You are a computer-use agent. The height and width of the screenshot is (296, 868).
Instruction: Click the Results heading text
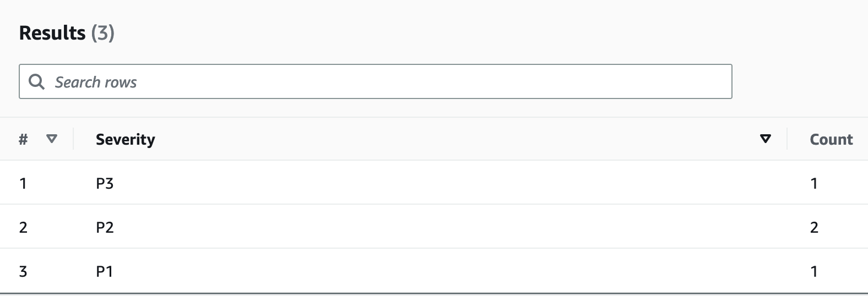coord(52,33)
